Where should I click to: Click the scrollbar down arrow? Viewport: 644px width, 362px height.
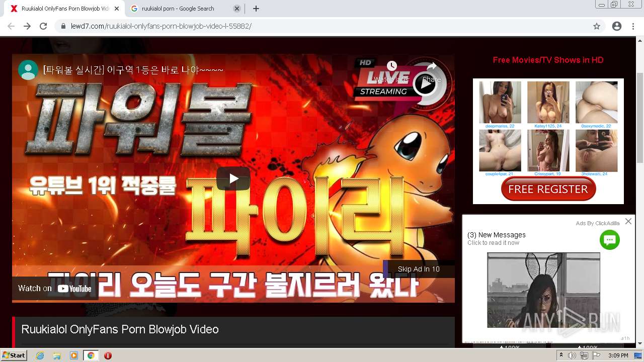pyautogui.click(x=640, y=344)
